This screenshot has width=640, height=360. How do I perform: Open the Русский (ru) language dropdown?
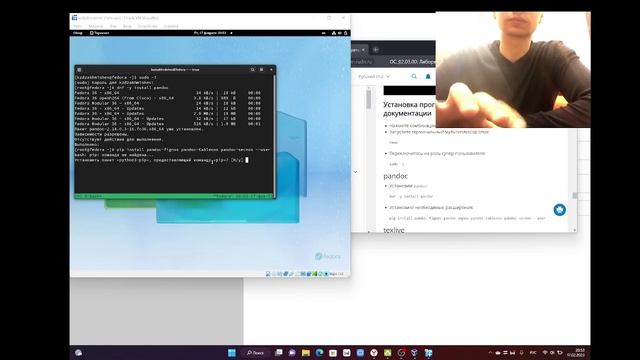click(374, 76)
